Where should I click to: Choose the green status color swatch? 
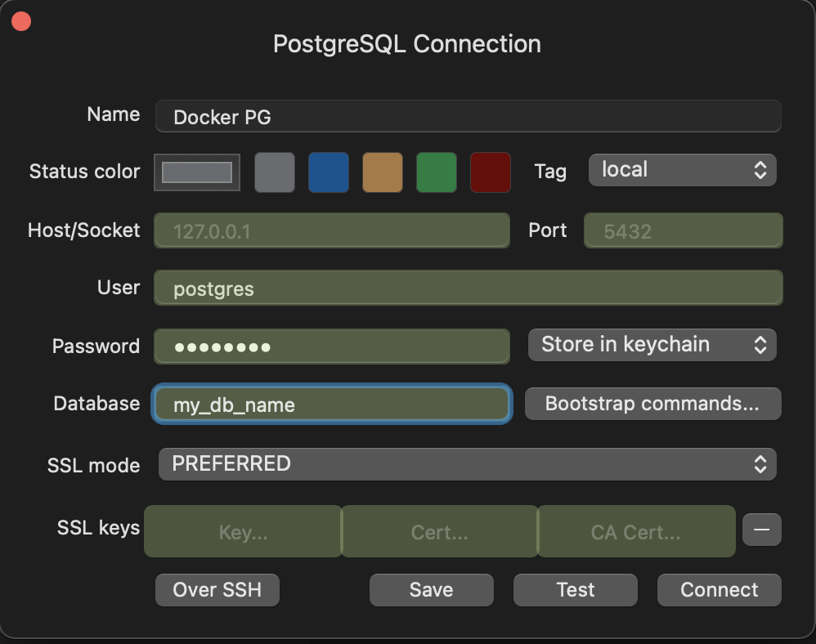pos(437,172)
